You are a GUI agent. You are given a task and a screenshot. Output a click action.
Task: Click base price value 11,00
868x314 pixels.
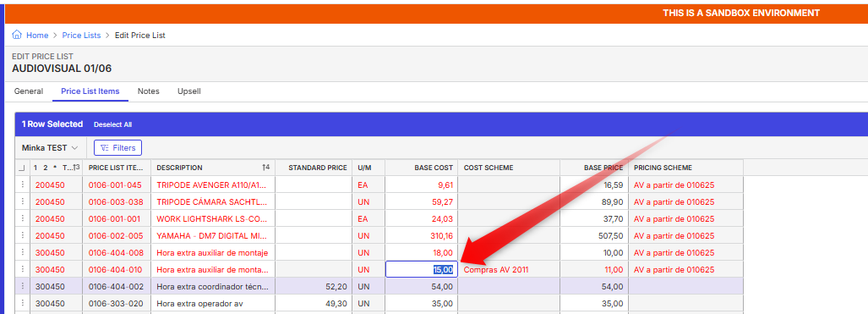pyautogui.click(x=614, y=270)
